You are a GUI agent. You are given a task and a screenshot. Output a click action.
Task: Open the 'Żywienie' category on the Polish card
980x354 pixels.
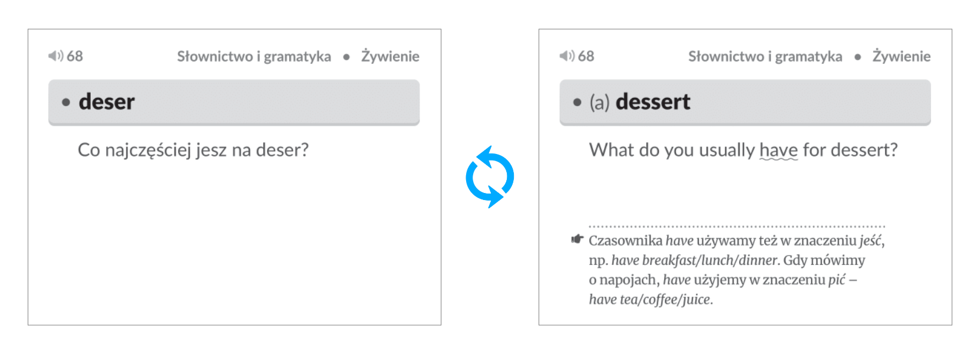point(390,57)
